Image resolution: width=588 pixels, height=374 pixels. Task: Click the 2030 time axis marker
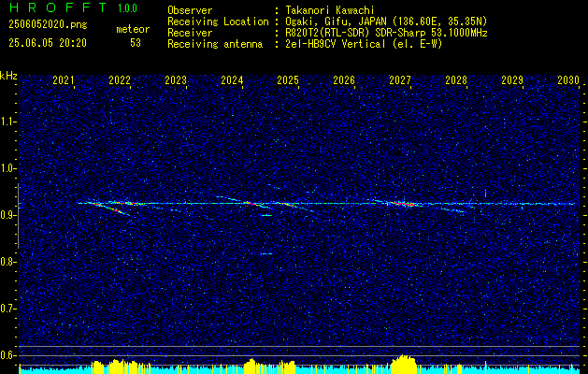568,79
